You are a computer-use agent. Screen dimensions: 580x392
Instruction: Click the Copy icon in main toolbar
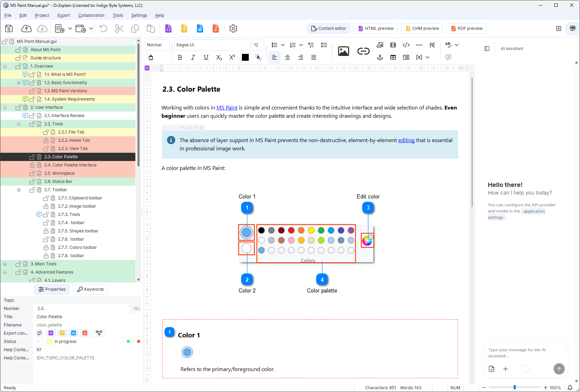[x=135, y=28]
